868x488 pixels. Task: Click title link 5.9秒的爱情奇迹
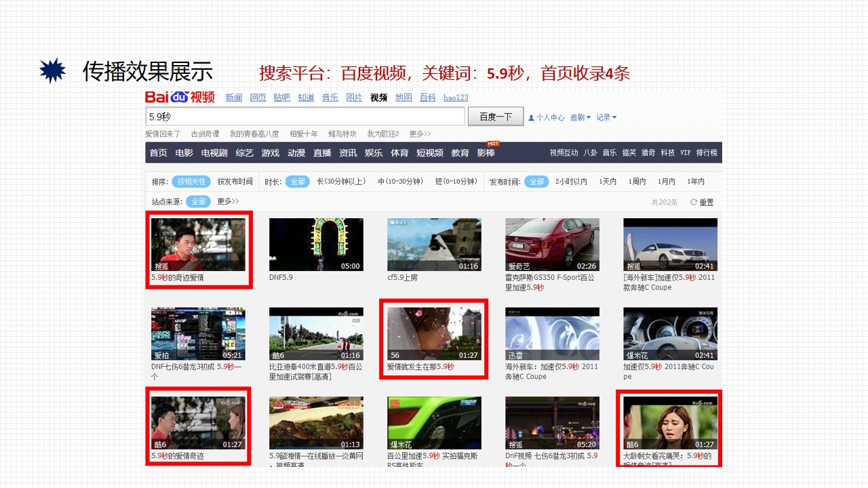[x=178, y=456]
